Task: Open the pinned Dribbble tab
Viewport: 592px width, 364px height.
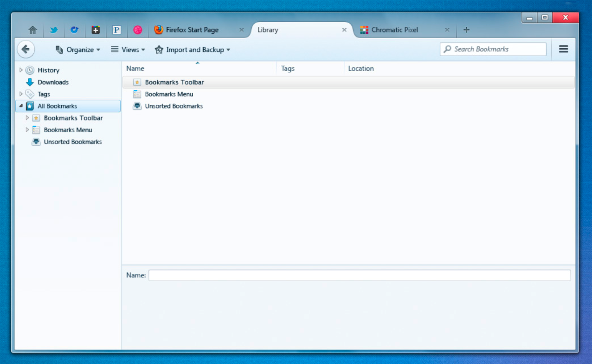Action: (x=138, y=30)
